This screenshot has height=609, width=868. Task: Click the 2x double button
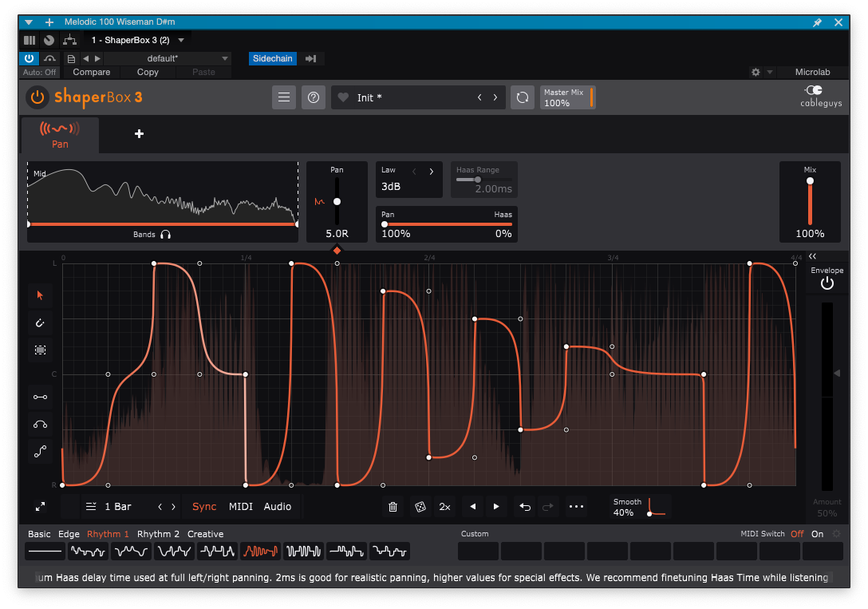click(444, 507)
